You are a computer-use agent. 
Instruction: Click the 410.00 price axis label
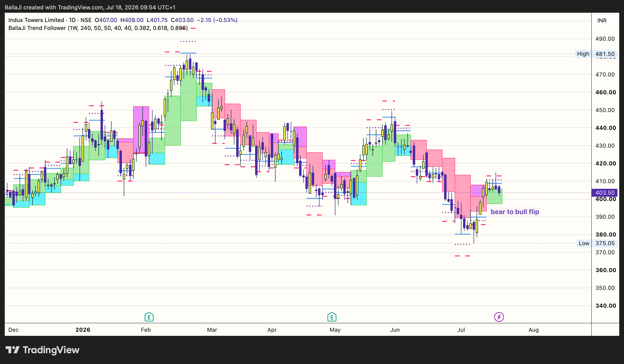point(605,181)
